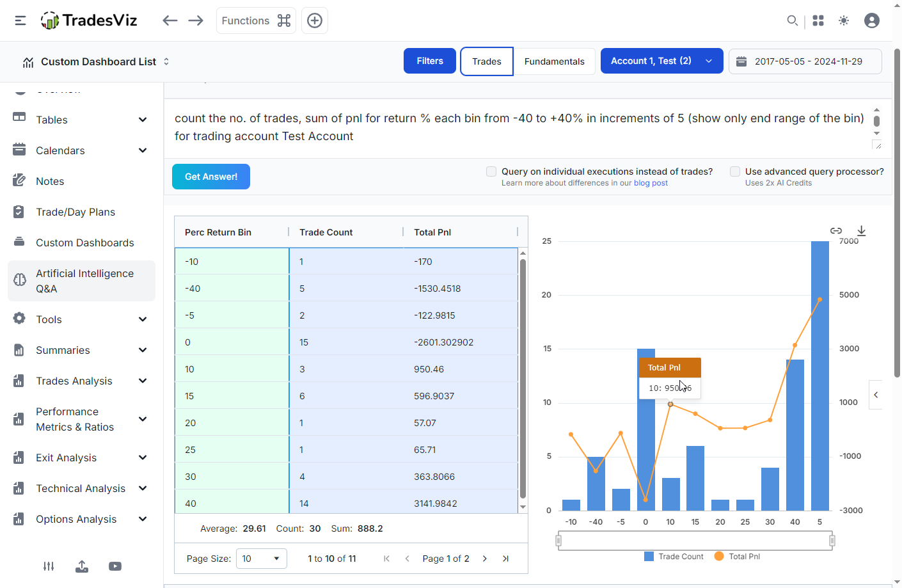902x588 pixels.
Task: Check the advanced query processor option
Action: 735,171
